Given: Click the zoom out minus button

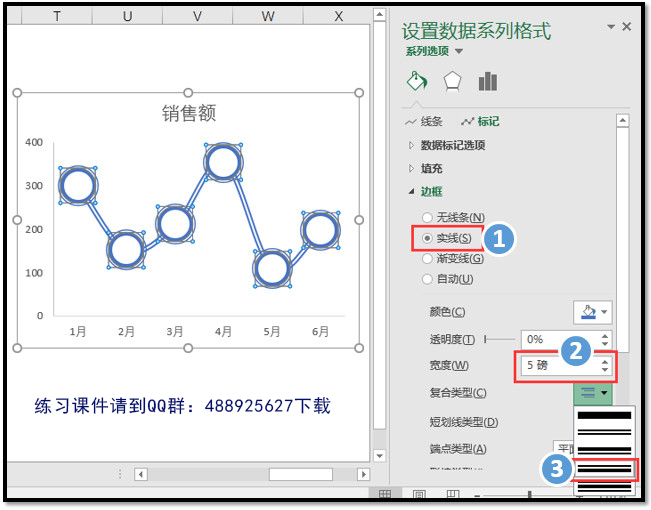Looking at the screenshot, I should [477, 495].
